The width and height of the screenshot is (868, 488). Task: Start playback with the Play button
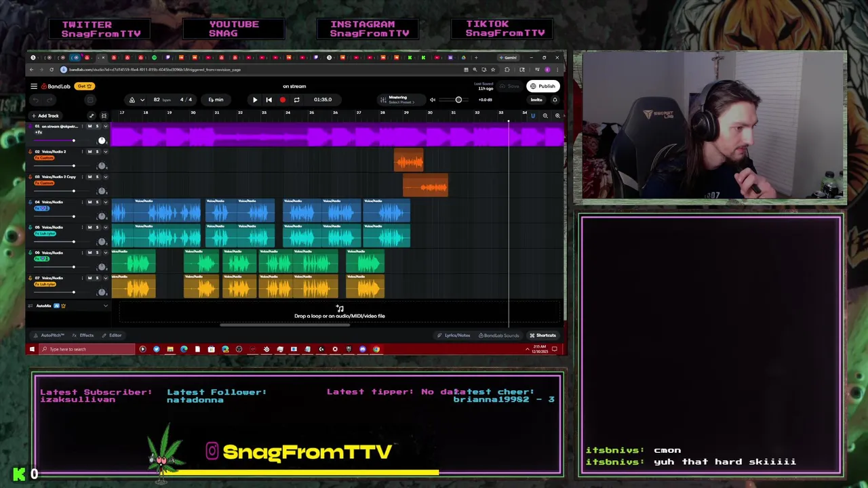coord(255,100)
